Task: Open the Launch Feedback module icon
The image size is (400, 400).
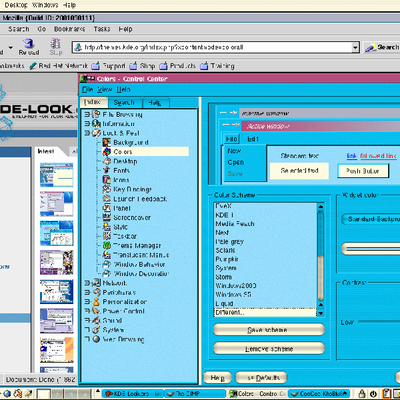Action: (107, 199)
